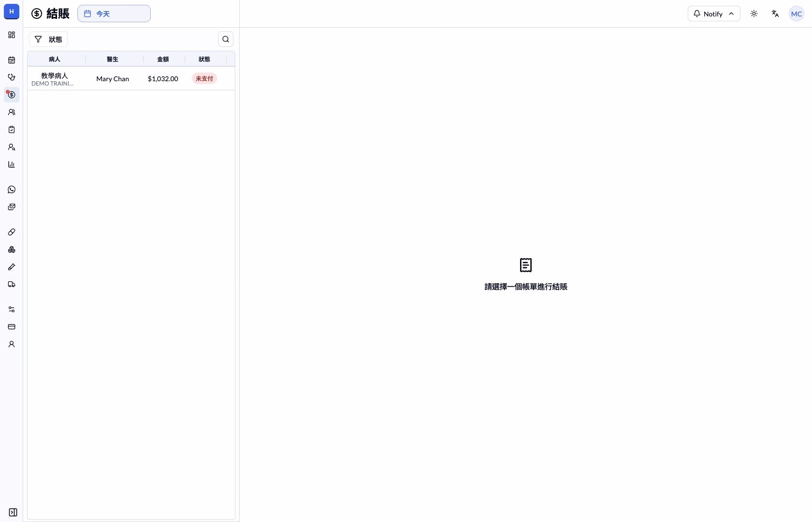Open the pencil ruler sidebar icon
812x522 pixels.
coord(12,267)
